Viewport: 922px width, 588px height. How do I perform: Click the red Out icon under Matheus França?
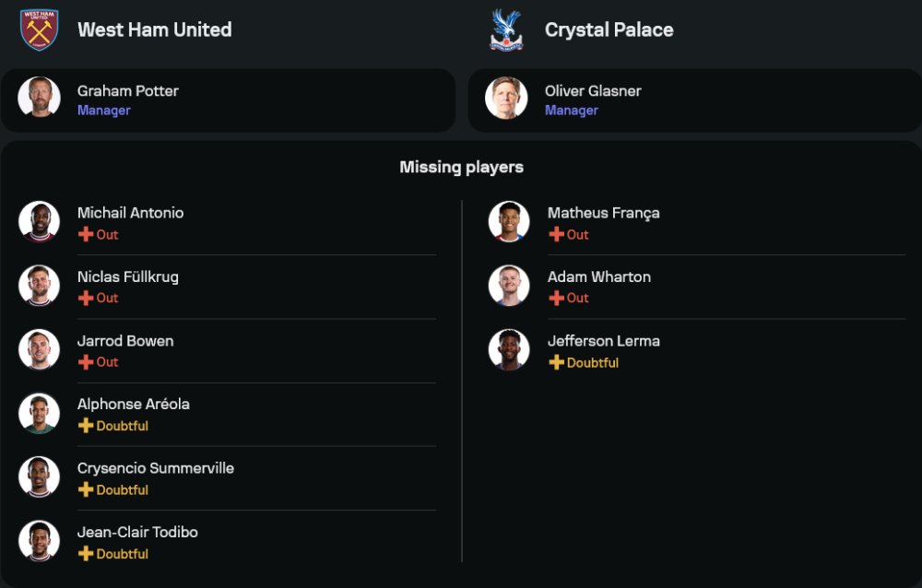pyautogui.click(x=556, y=235)
